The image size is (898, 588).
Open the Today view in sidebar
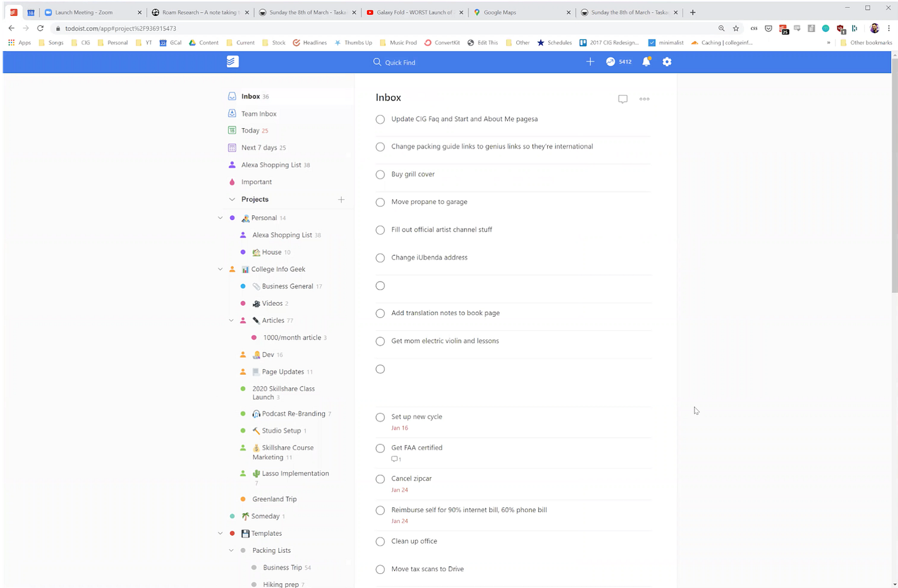[x=250, y=131]
